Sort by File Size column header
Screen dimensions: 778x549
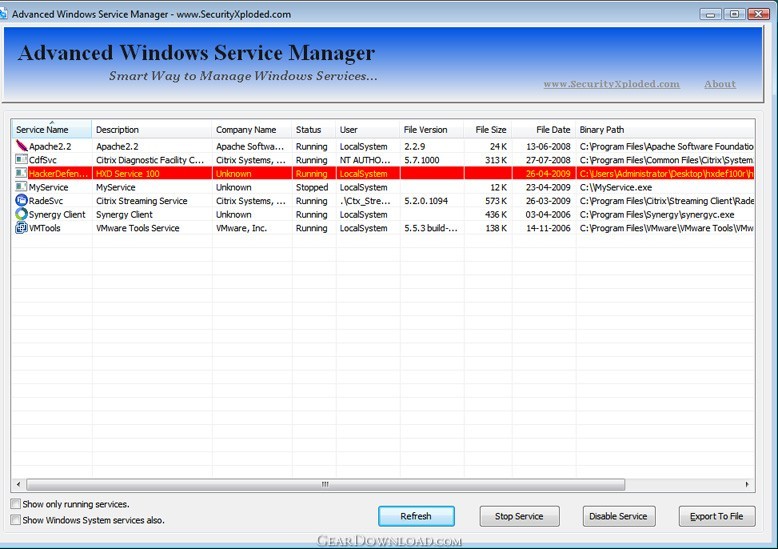point(488,130)
